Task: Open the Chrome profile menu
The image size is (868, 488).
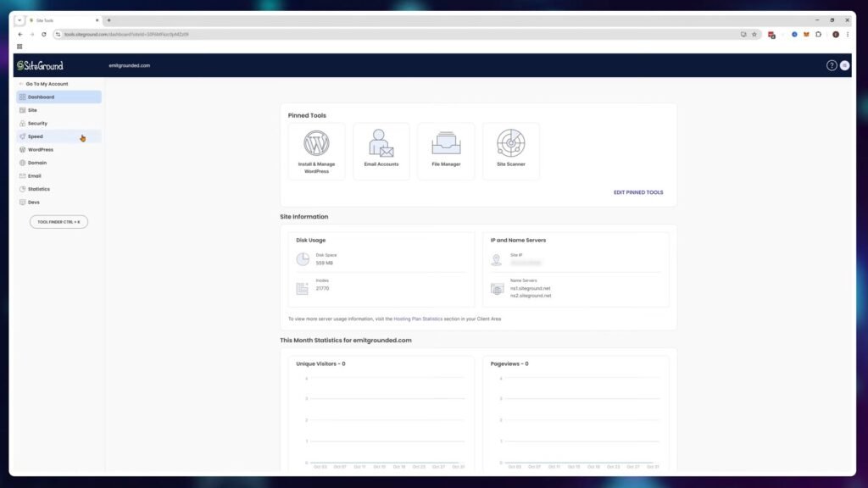Action: click(x=835, y=34)
